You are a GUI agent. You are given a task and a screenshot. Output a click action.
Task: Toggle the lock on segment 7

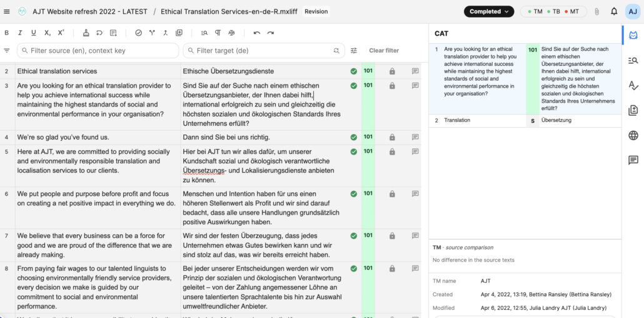(392, 236)
